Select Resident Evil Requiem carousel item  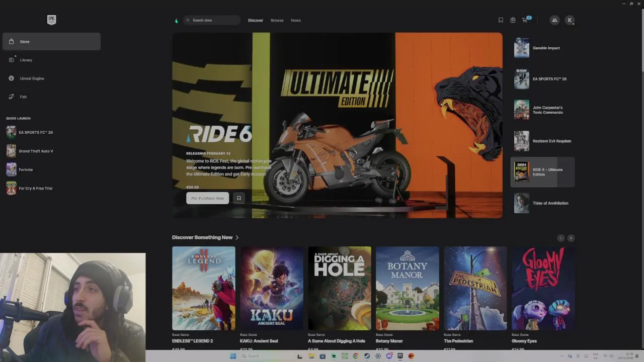click(x=542, y=141)
